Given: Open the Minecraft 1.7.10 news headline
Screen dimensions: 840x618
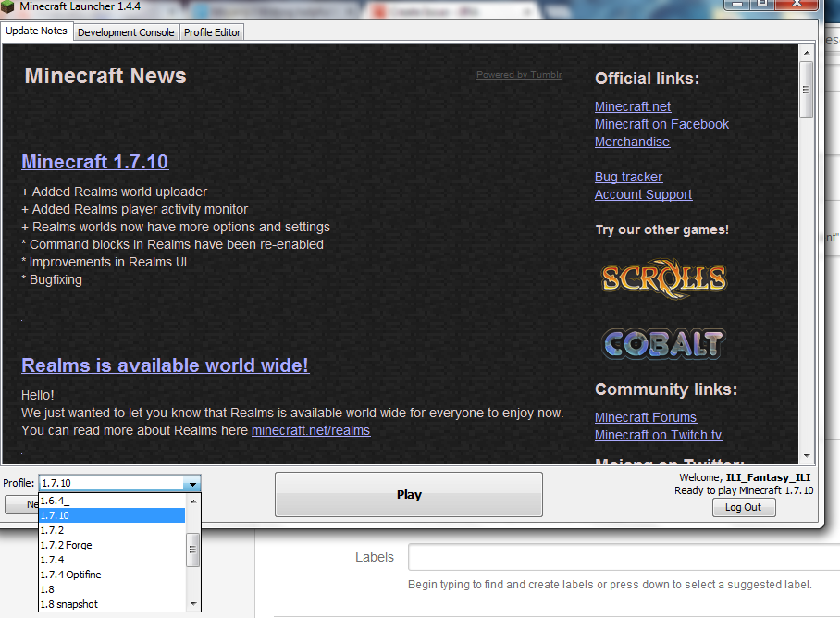Looking at the screenshot, I should pos(94,162).
